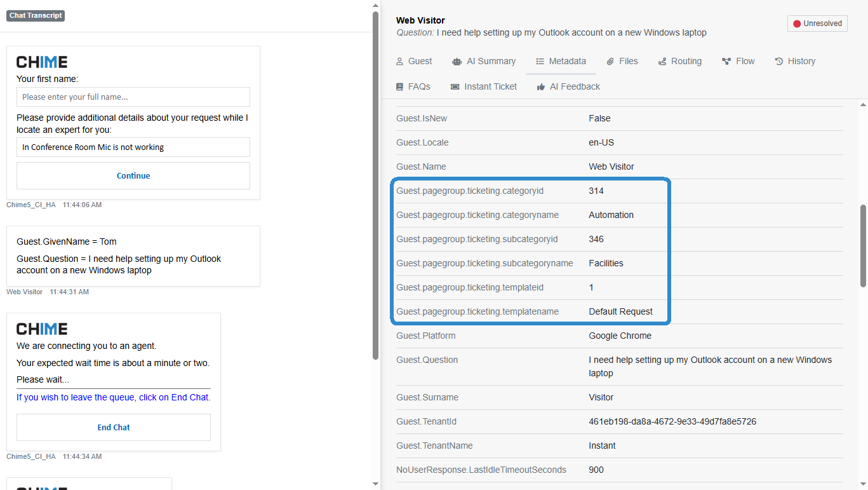This screenshot has height=490, width=868.
Task: Click the full name input field
Action: coord(133,97)
